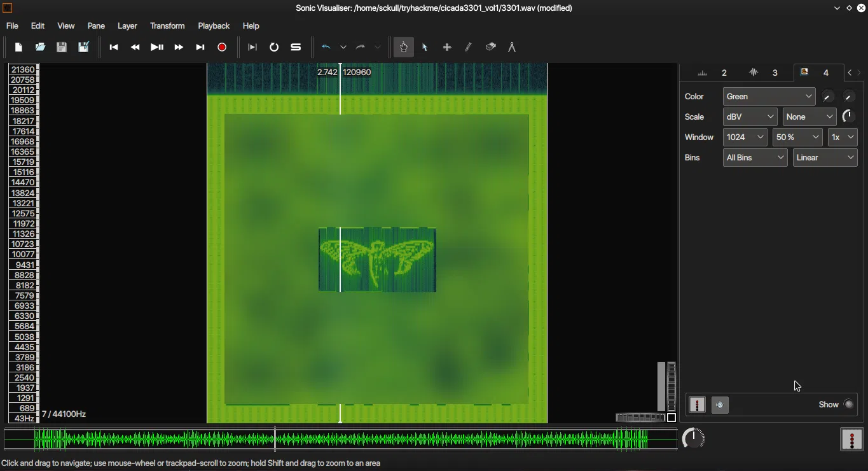Open the View menu

[66, 26]
